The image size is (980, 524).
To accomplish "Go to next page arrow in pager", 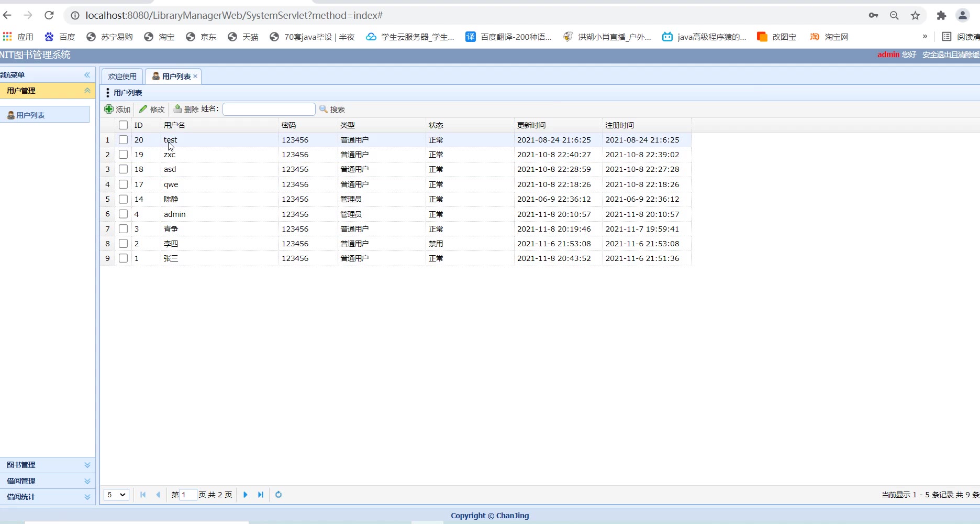I will point(246,495).
